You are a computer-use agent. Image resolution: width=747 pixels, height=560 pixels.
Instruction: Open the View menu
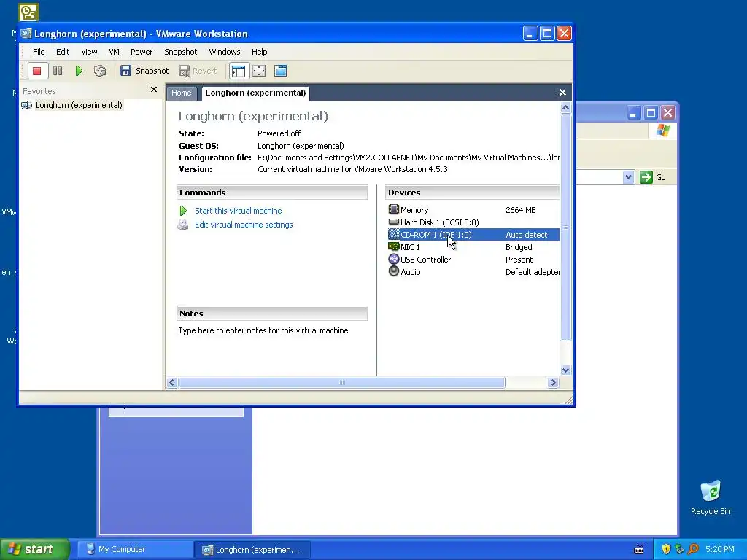89,52
